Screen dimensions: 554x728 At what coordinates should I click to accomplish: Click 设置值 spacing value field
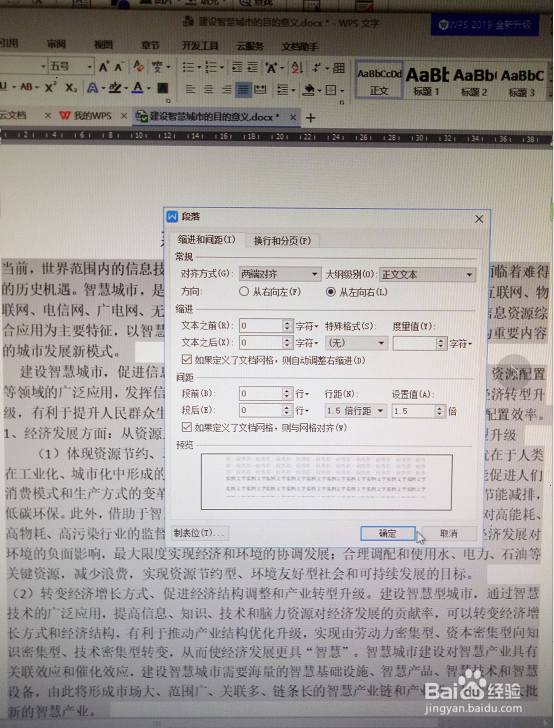point(413,411)
